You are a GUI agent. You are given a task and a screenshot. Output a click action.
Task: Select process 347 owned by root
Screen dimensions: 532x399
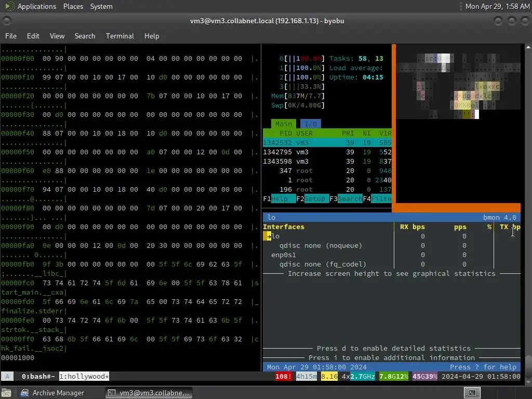point(327,170)
